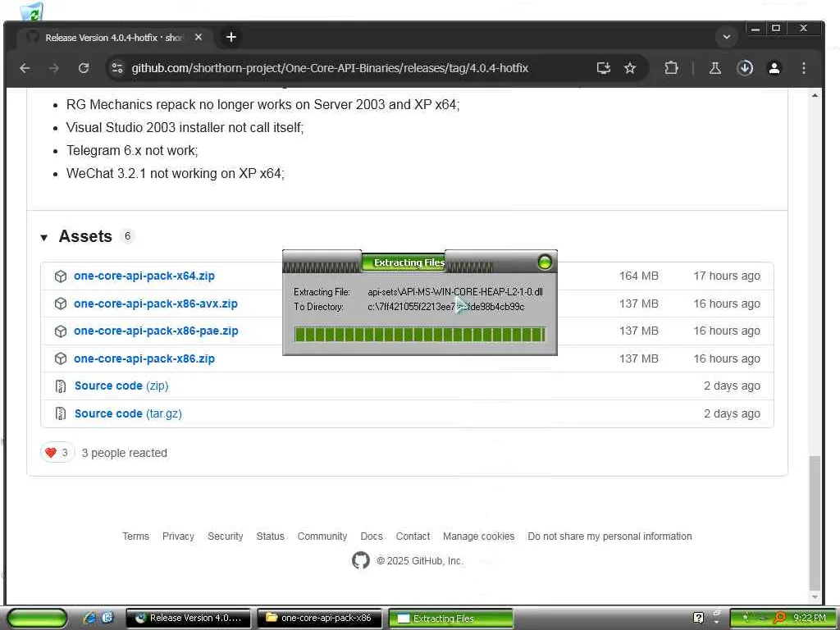Click the browser forward arrow
Viewport: 840px width, 630px height.
pyautogui.click(x=54, y=68)
